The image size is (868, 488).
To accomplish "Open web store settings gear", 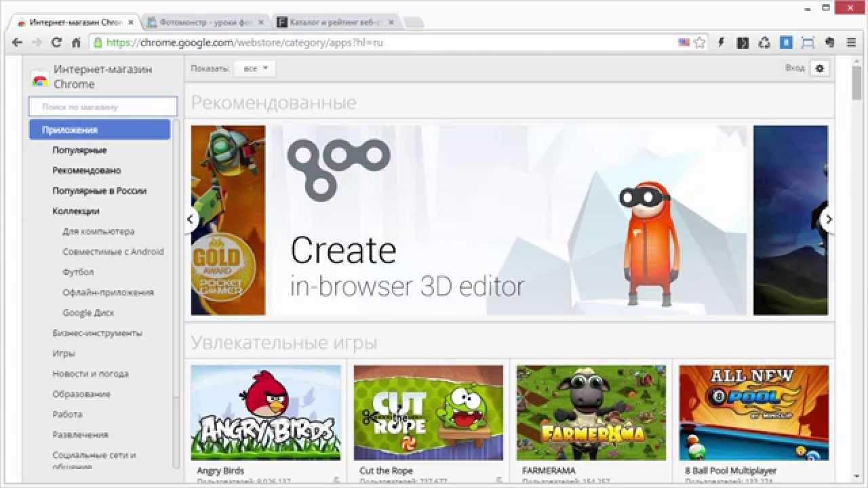I will [820, 68].
